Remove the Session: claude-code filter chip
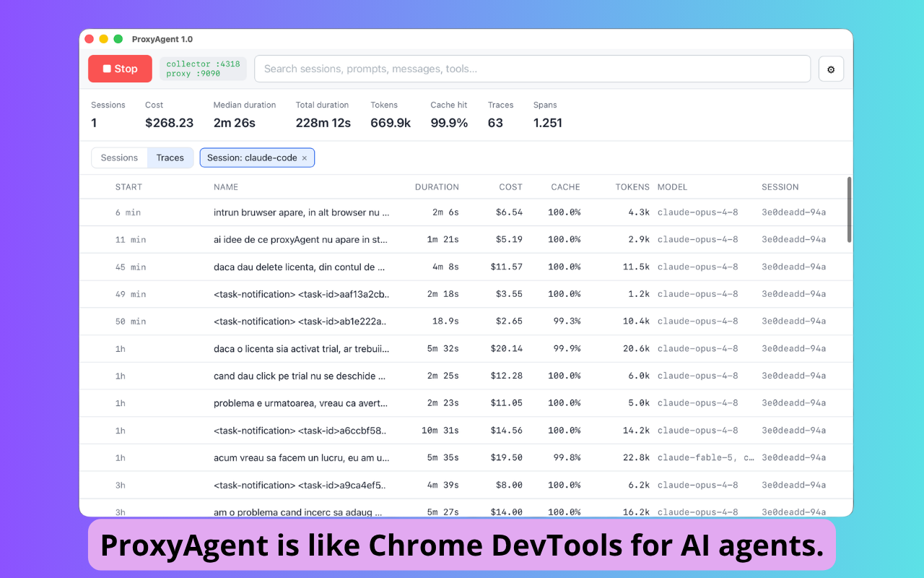924x578 pixels. pos(305,158)
